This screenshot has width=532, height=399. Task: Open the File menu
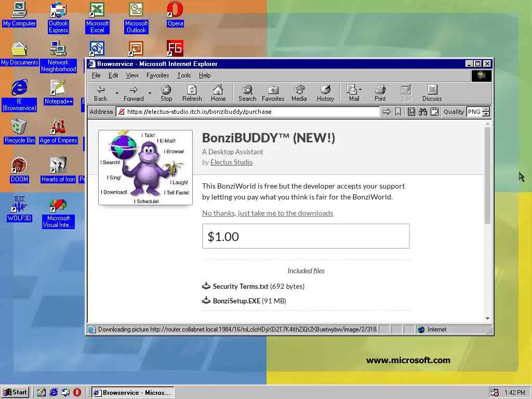(x=96, y=75)
